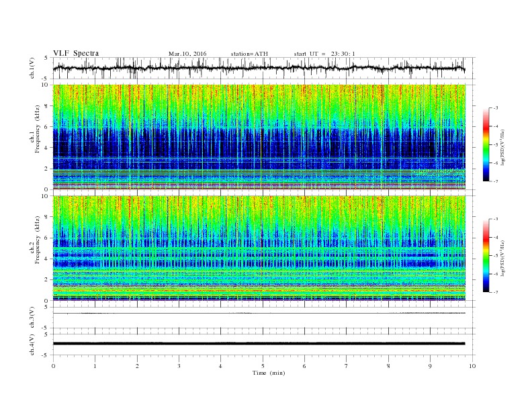Image resolution: width=532 pixels, height=411 pixels.
Task: Click the '-3' tick on lower colorbar
Action: 496,219
